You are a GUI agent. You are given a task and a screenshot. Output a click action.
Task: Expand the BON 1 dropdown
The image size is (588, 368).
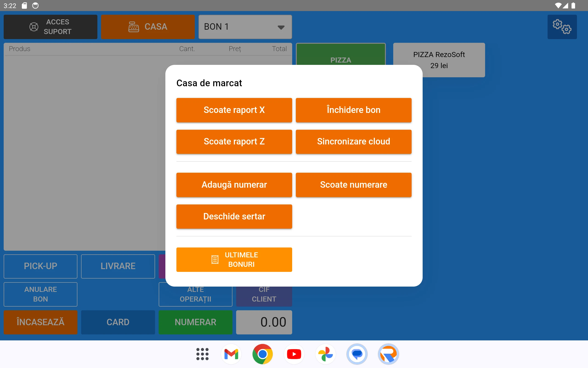tap(245, 27)
